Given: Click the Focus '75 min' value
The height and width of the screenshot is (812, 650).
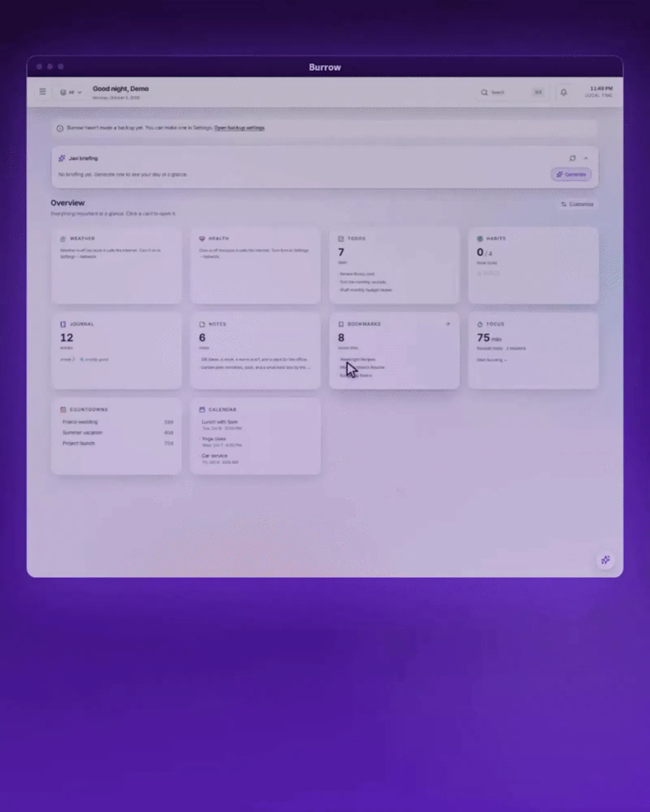Looking at the screenshot, I should click(x=489, y=338).
